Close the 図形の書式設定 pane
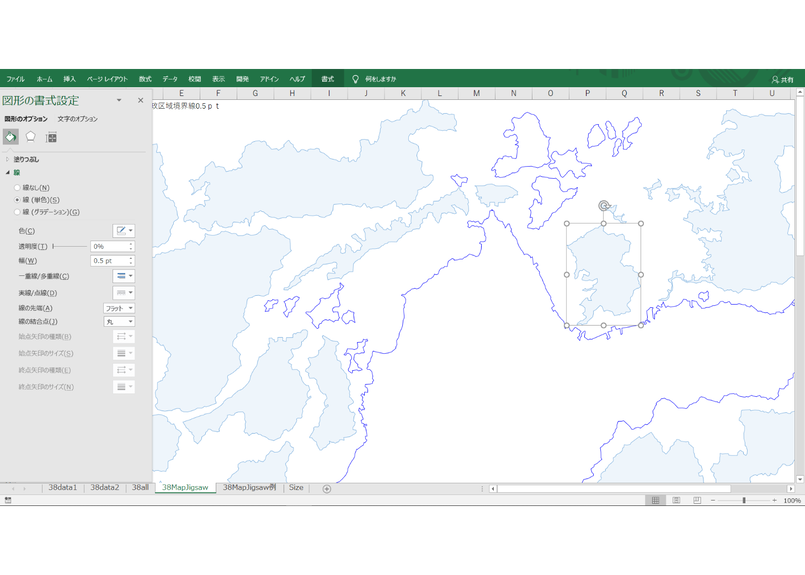The width and height of the screenshot is (805, 575). click(x=140, y=101)
